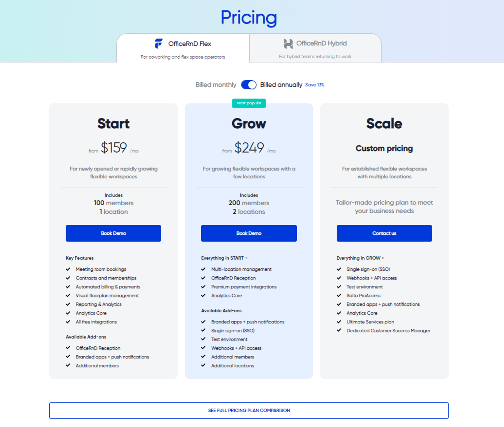Open the full pricing plan comparison

tap(249, 411)
